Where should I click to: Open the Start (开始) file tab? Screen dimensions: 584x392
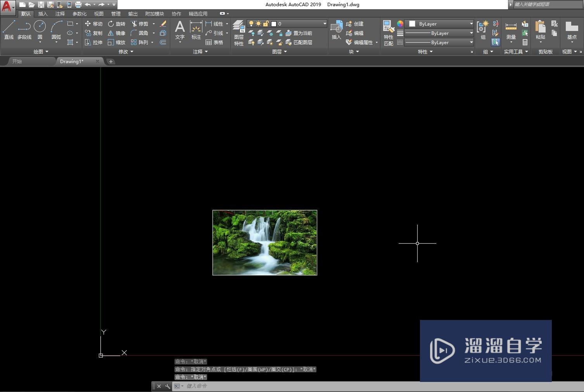point(17,61)
